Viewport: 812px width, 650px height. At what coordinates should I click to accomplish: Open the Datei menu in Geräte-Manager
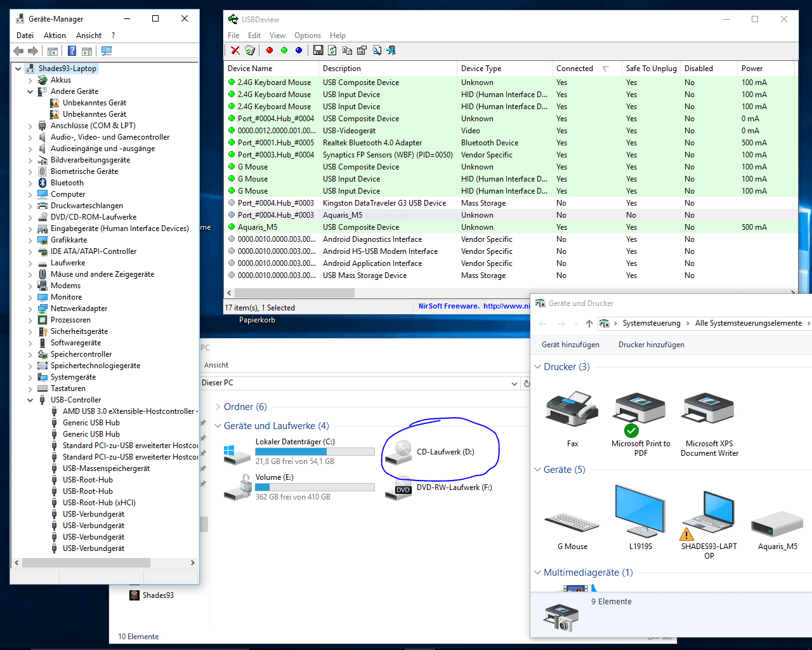[x=25, y=36]
